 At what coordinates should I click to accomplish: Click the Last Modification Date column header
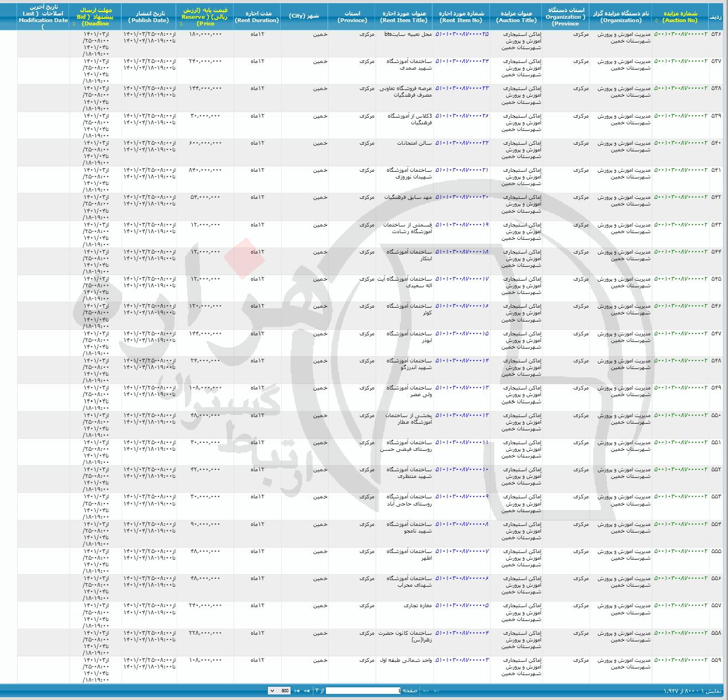pos(43,17)
